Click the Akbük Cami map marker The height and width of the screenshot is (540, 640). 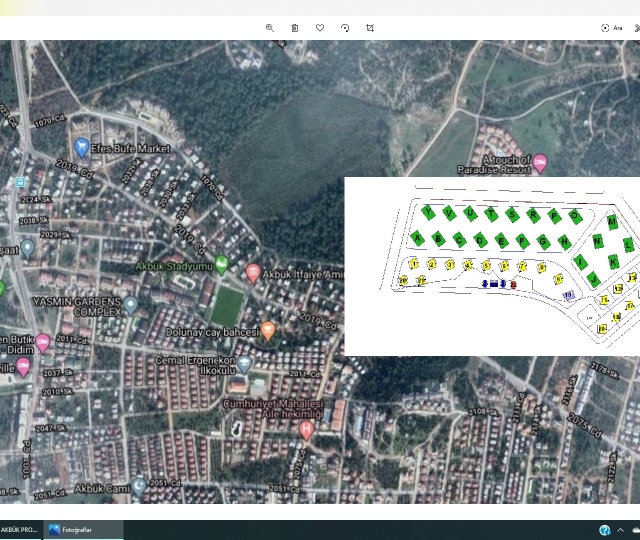(x=139, y=487)
